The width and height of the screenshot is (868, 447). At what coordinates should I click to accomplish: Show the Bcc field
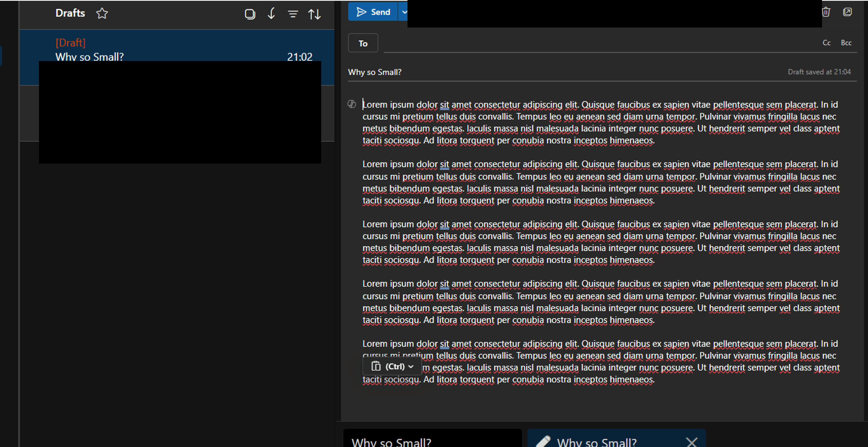(846, 43)
